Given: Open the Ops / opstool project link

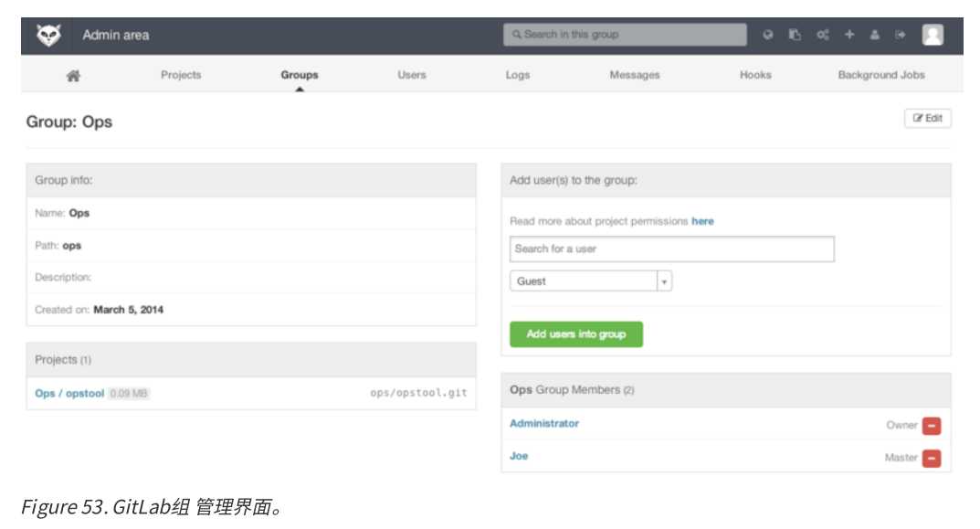Looking at the screenshot, I should tap(69, 393).
